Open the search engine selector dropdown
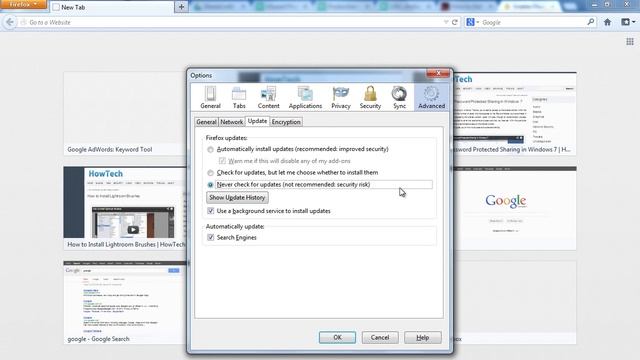Viewport: 640px width, 360px height. coord(473,22)
